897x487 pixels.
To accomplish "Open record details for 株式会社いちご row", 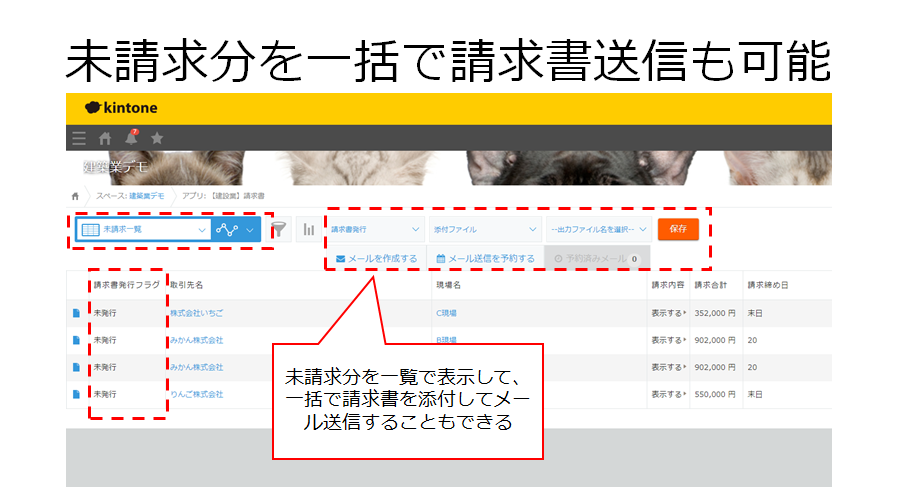I will tap(76, 313).
